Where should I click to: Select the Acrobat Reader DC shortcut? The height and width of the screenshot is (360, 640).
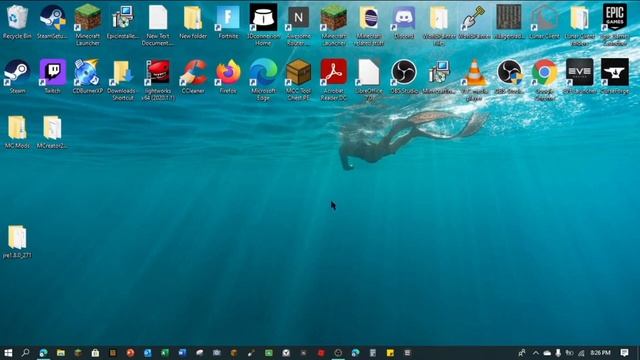[333, 73]
